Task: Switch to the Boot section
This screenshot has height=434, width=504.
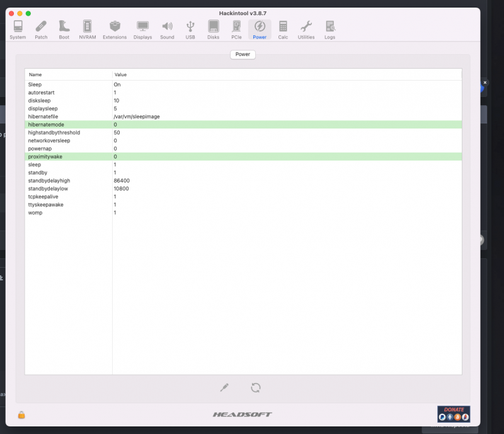Action: tap(64, 30)
